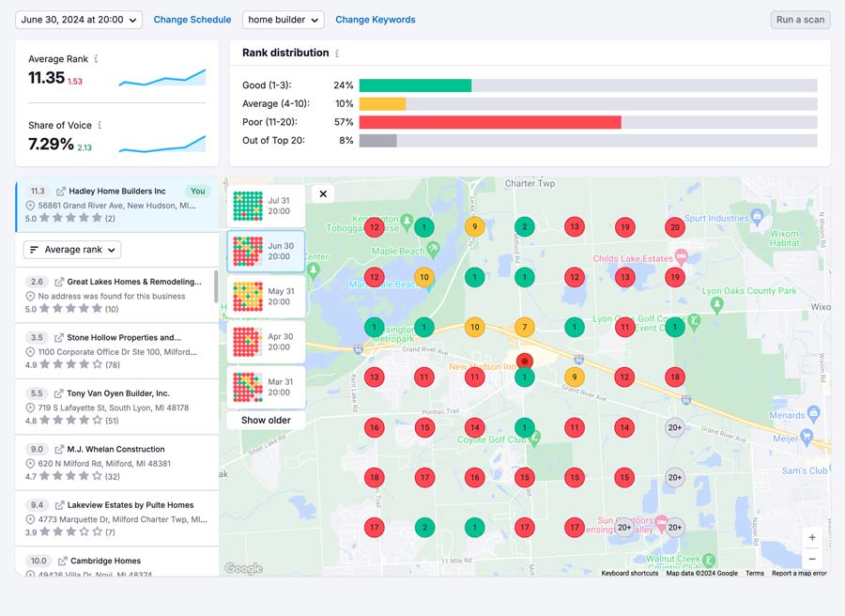This screenshot has width=845, height=616.
Task: Click the Change Schedule link
Action: [192, 20]
